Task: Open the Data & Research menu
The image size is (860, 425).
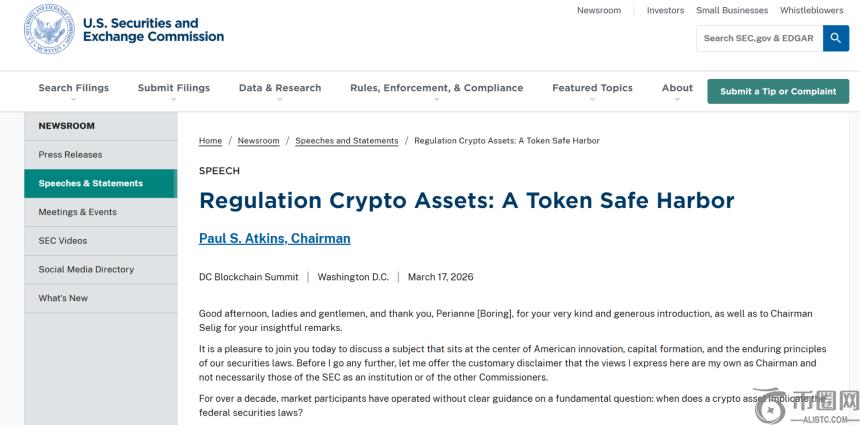Action: [x=280, y=88]
